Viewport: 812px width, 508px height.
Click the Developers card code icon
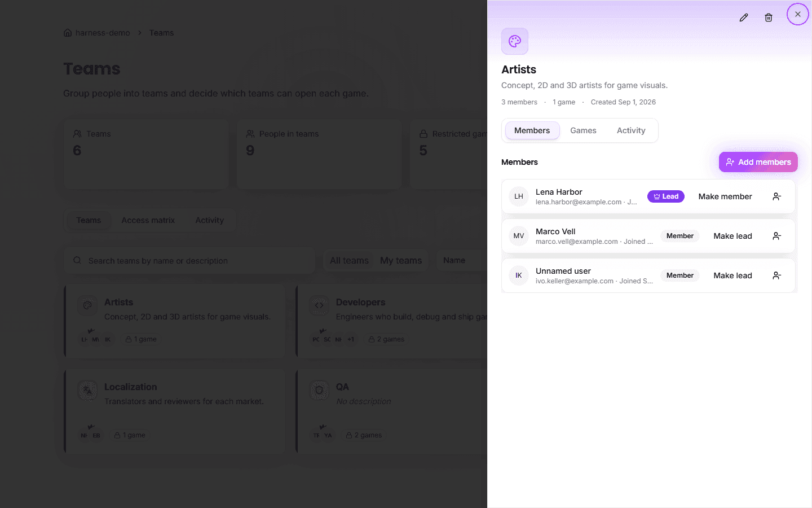pos(319,305)
